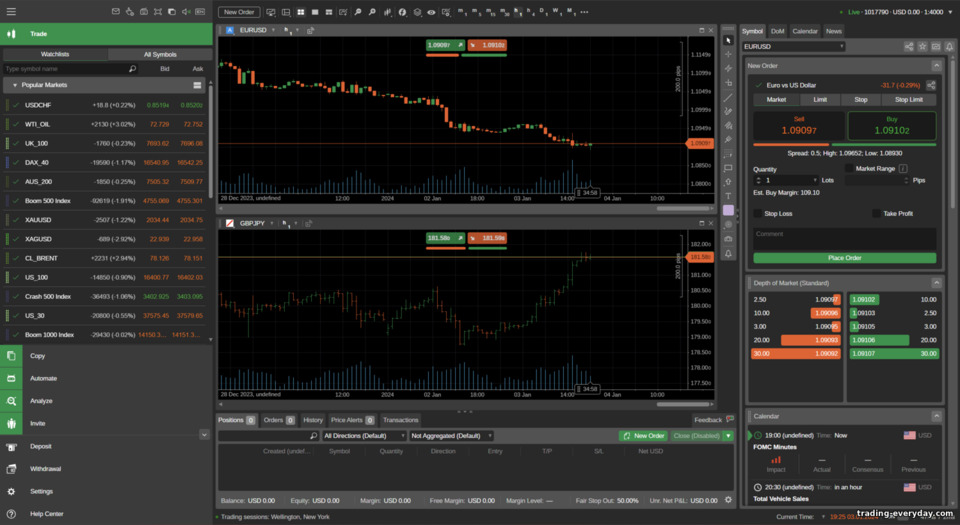Enable the Stop Loss checkbox
The image size is (960, 525).
point(758,213)
